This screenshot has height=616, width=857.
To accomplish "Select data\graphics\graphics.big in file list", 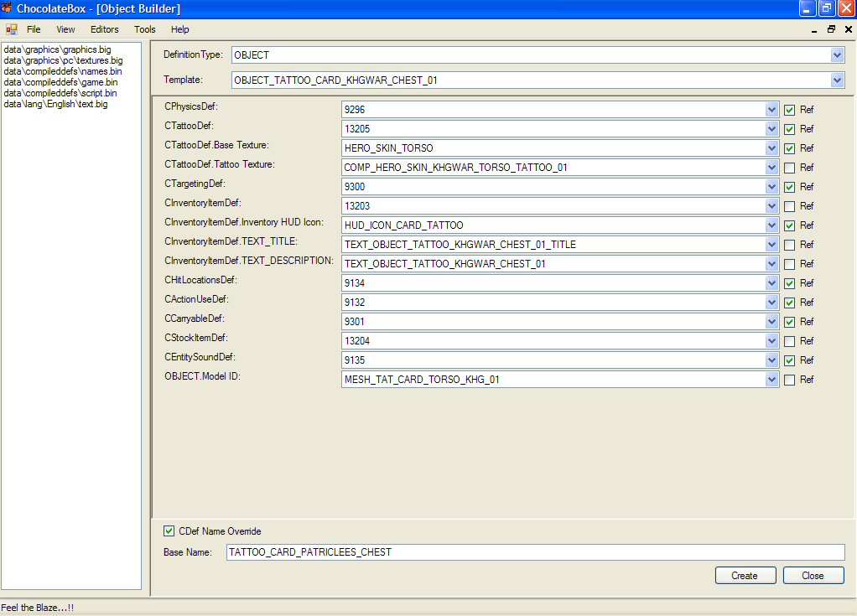I will [57, 49].
